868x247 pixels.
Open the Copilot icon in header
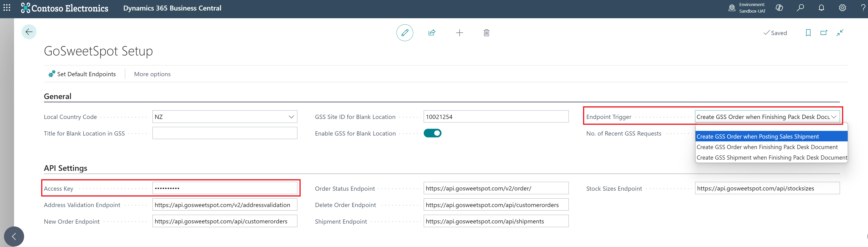pyautogui.click(x=779, y=8)
